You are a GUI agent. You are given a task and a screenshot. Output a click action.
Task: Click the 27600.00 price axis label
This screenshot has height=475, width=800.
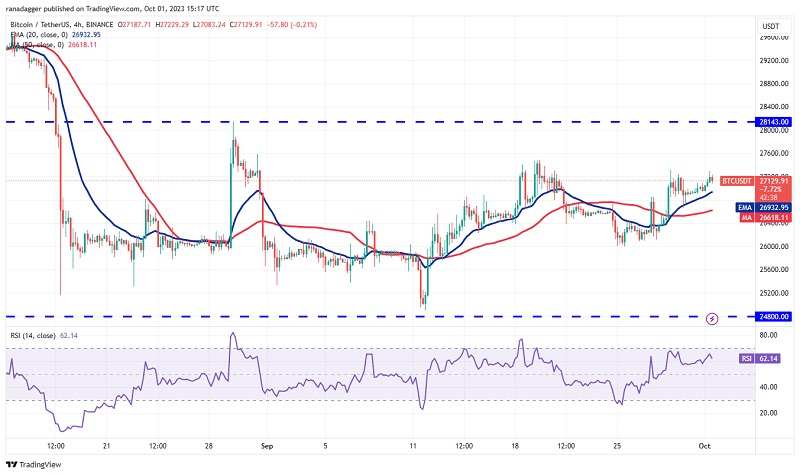(x=774, y=153)
